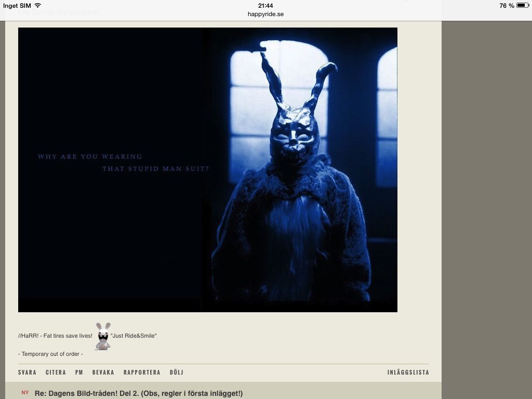Viewport: 532px width, 399px height.
Task: Open PM to message the poster
Action: [79, 372]
